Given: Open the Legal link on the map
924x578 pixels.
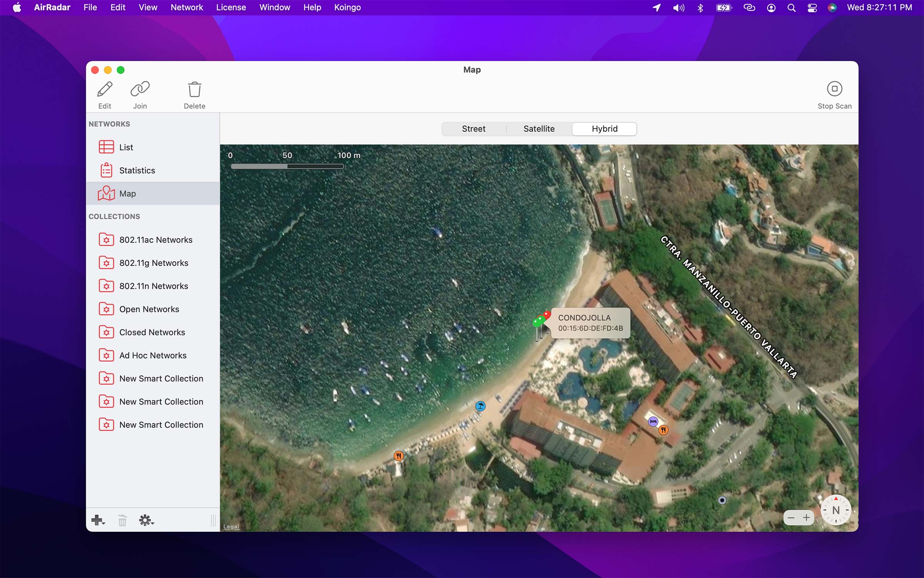Looking at the screenshot, I should point(231,526).
